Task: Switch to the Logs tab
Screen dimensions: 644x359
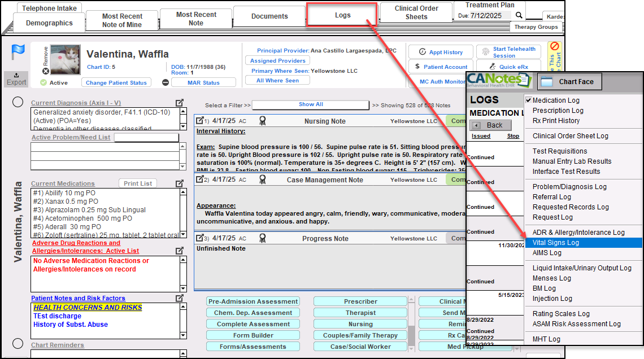Action: point(342,15)
